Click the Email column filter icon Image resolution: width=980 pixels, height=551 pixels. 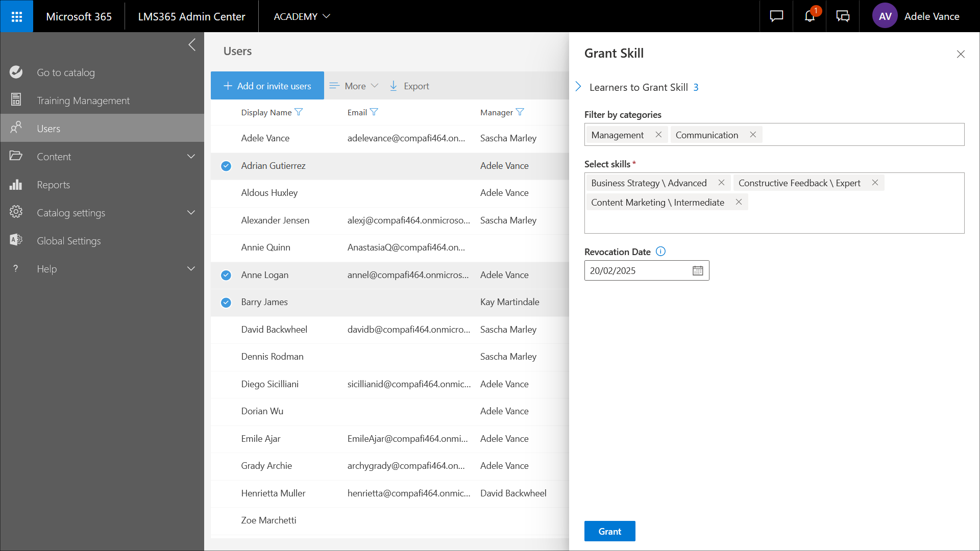(x=374, y=112)
